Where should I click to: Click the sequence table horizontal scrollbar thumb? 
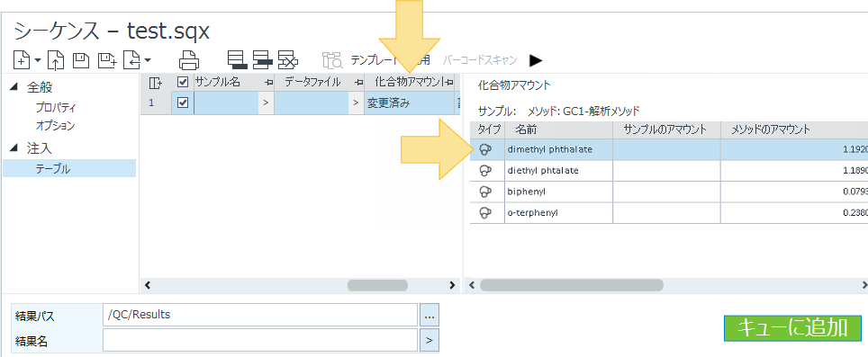click(377, 285)
